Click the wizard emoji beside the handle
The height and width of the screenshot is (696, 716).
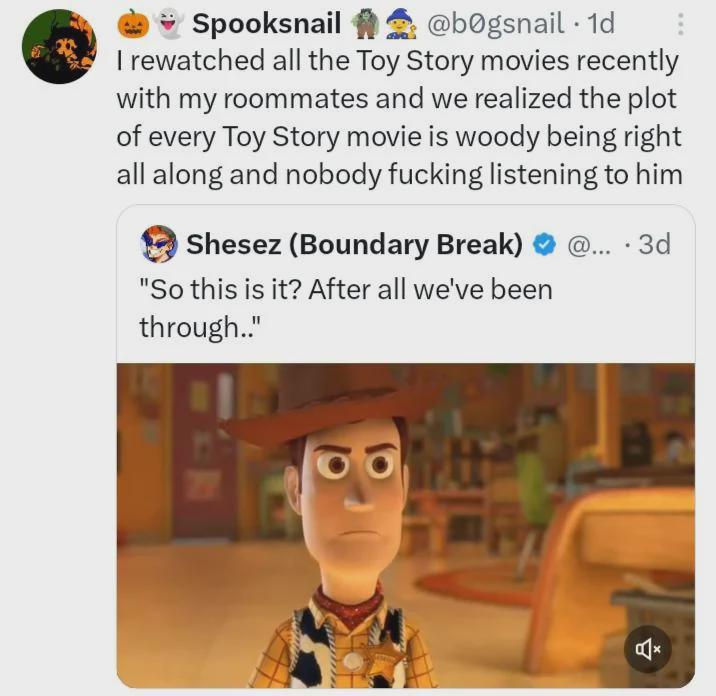(x=399, y=23)
